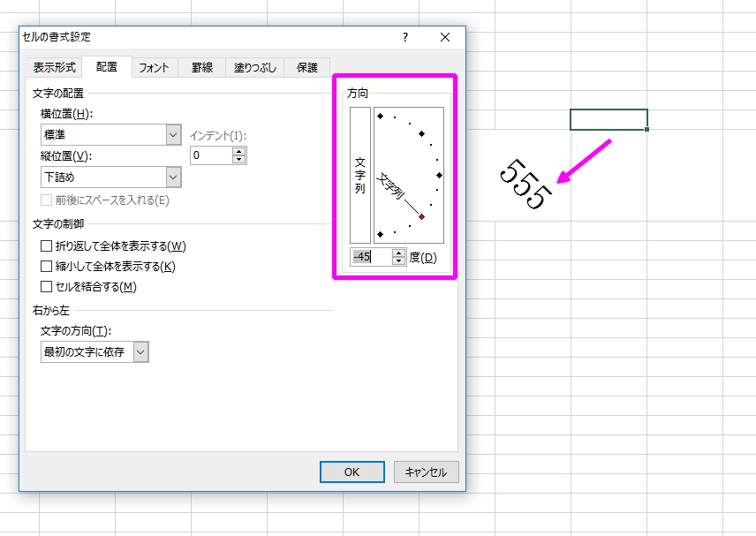
Task: Open the 横位置 dropdown
Action: 173,134
